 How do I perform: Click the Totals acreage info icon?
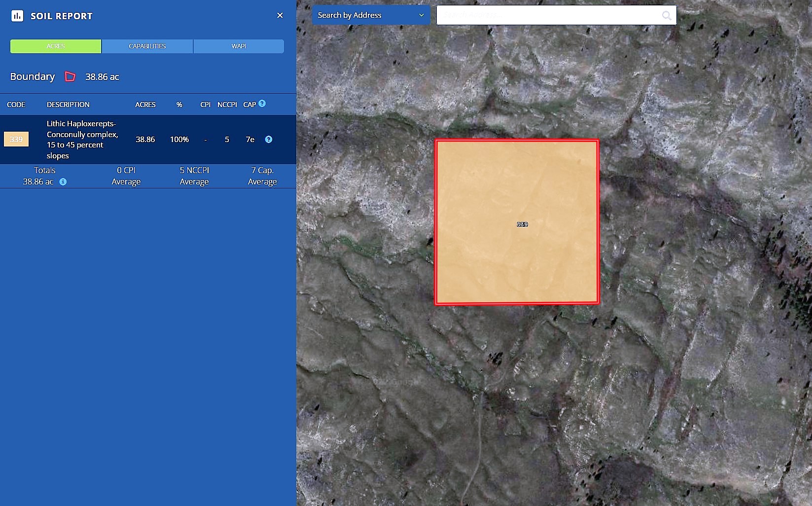[x=63, y=182]
